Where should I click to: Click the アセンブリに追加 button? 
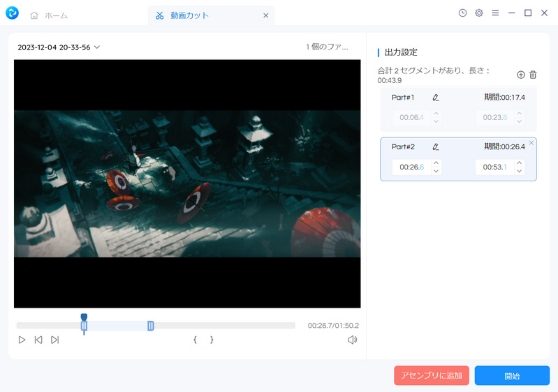click(432, 376)
